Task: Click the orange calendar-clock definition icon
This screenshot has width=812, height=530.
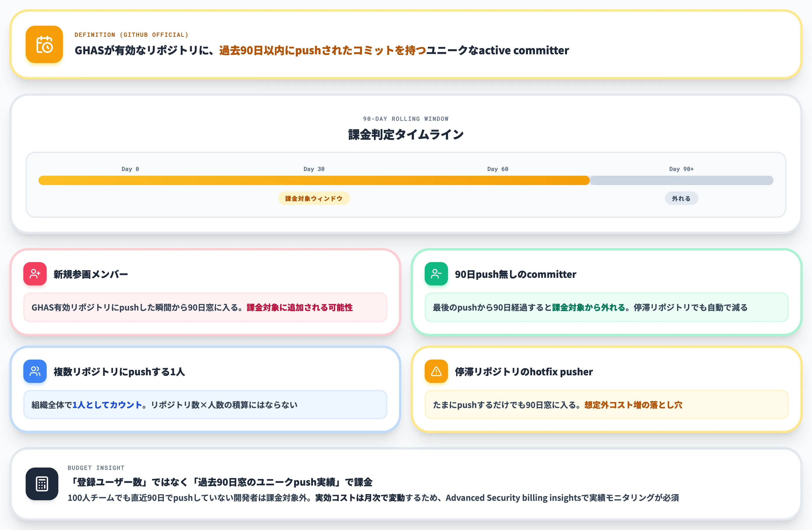Action: click(x=44, y=44)
